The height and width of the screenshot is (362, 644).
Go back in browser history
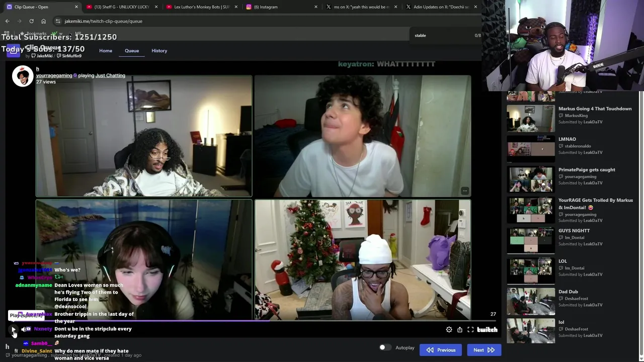pos(7,21)
